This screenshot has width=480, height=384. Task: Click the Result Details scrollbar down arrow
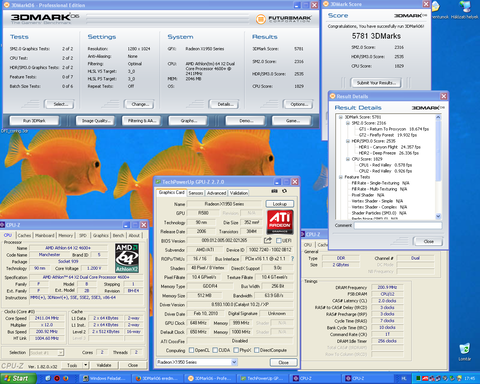[x=438, y=216]
